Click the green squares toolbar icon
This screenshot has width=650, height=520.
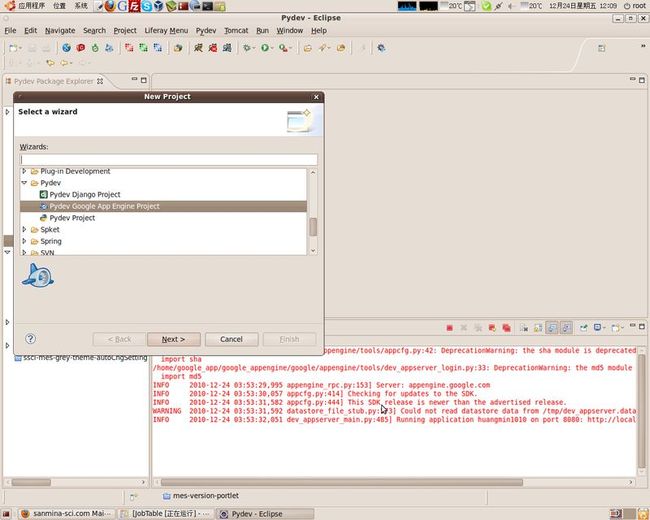pyautogui.click(x=143, y=48)
